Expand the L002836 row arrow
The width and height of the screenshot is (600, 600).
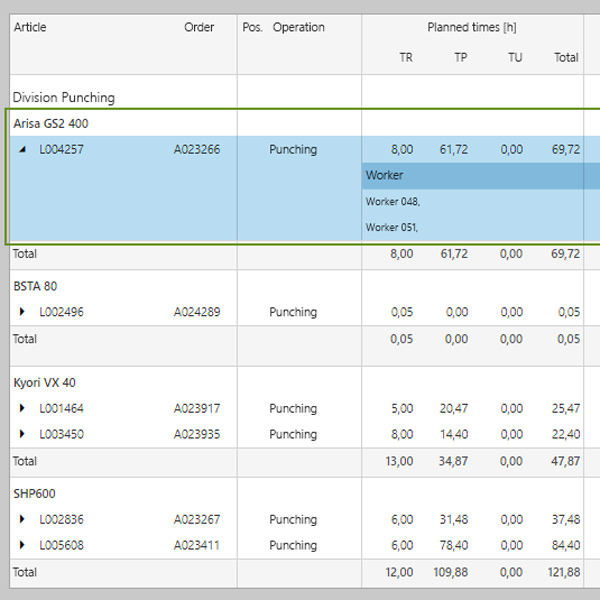click(23, 519)
